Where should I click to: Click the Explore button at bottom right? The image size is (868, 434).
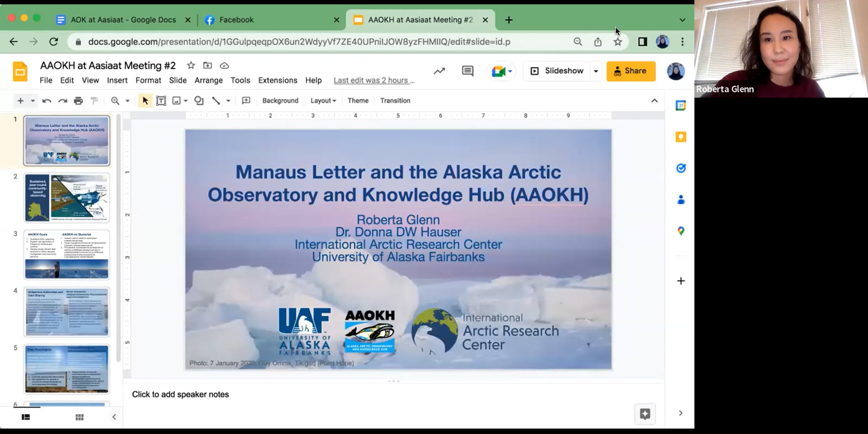[x=645, y=414]
